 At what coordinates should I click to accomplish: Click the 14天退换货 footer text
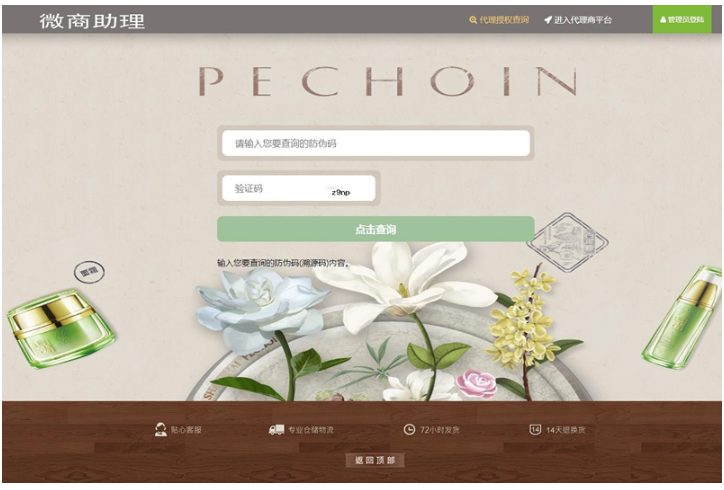tap(566, 430)
